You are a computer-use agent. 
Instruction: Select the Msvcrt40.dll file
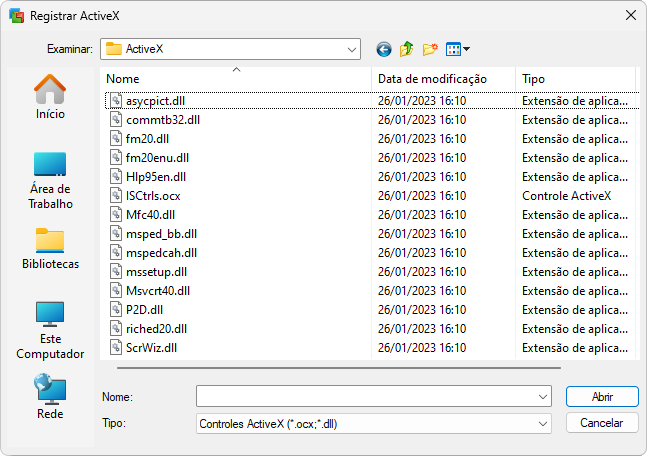tap(157, 290)
